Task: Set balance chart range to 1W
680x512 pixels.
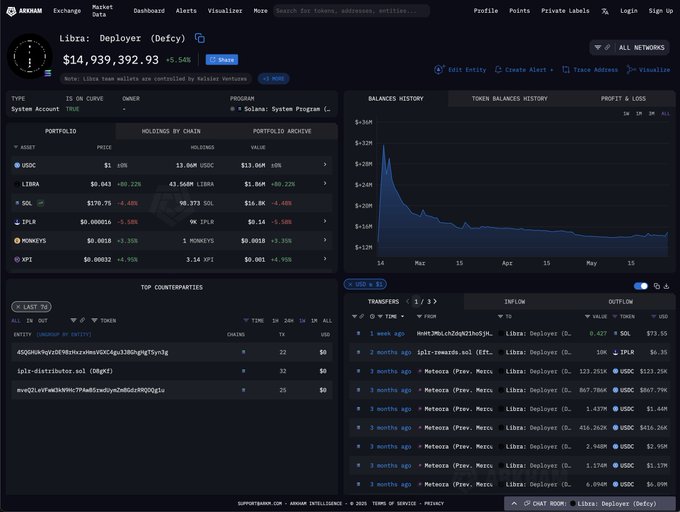Action: coord(626,114)
